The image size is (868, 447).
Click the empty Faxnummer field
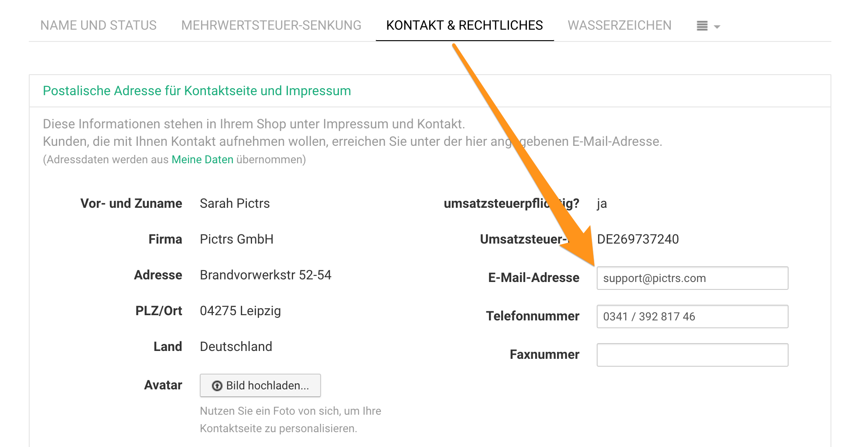click(692, 355)
